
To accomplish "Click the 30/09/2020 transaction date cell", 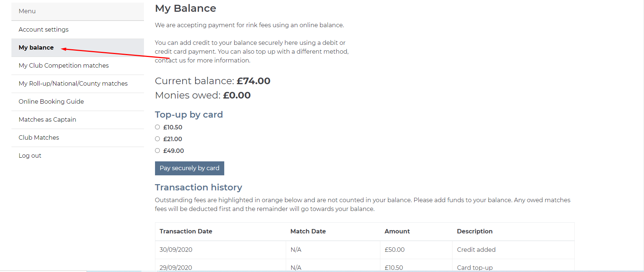I will (176, 250).
